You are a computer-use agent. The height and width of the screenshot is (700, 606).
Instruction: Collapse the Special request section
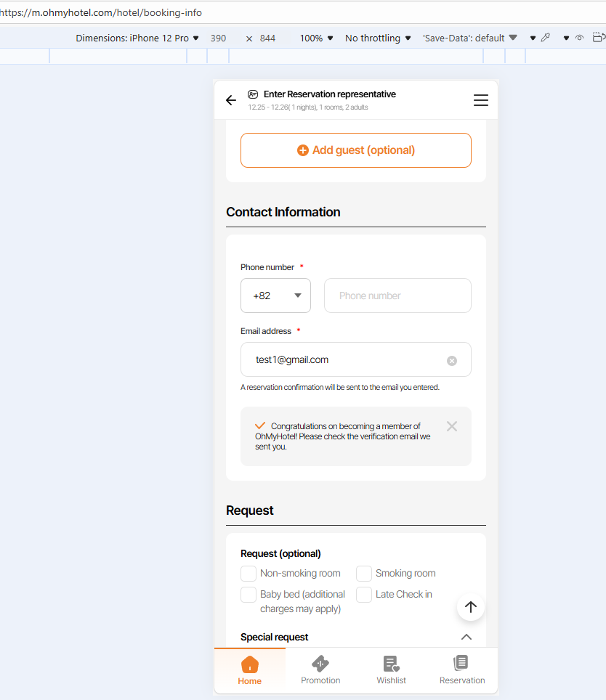(466, 637)
